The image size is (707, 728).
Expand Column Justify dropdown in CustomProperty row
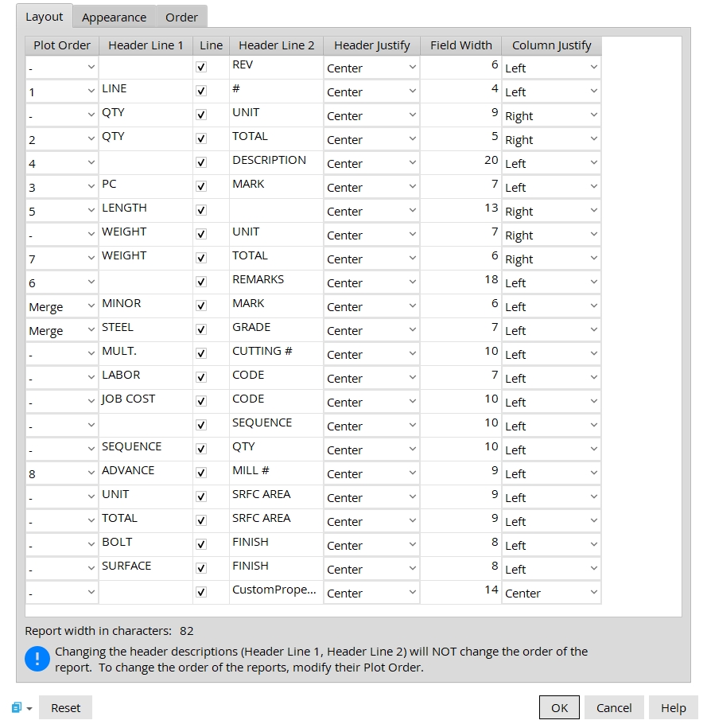(550, 593)
